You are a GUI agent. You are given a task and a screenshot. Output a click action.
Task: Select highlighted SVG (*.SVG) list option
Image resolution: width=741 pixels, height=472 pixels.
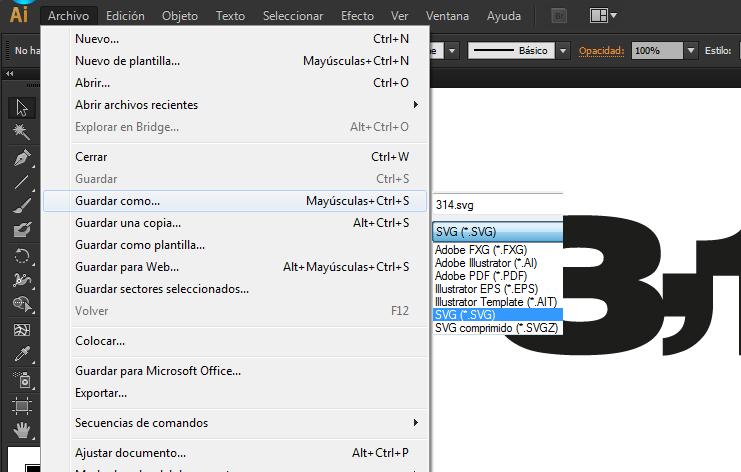(498, 315)
